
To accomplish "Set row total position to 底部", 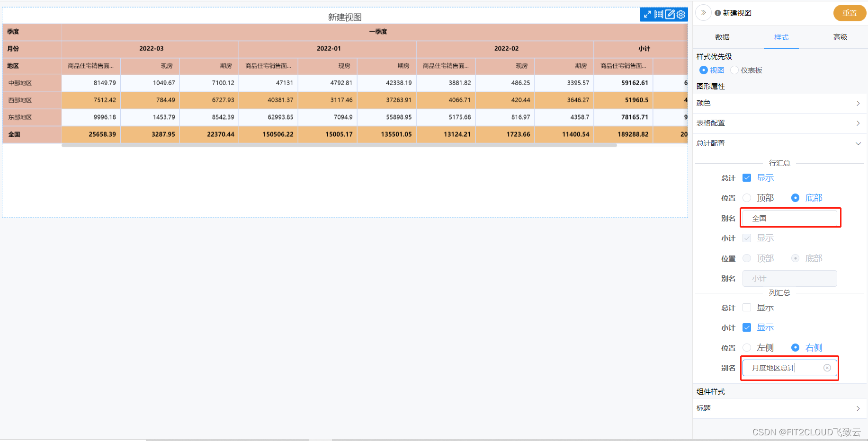I will (x=795, y=198).
